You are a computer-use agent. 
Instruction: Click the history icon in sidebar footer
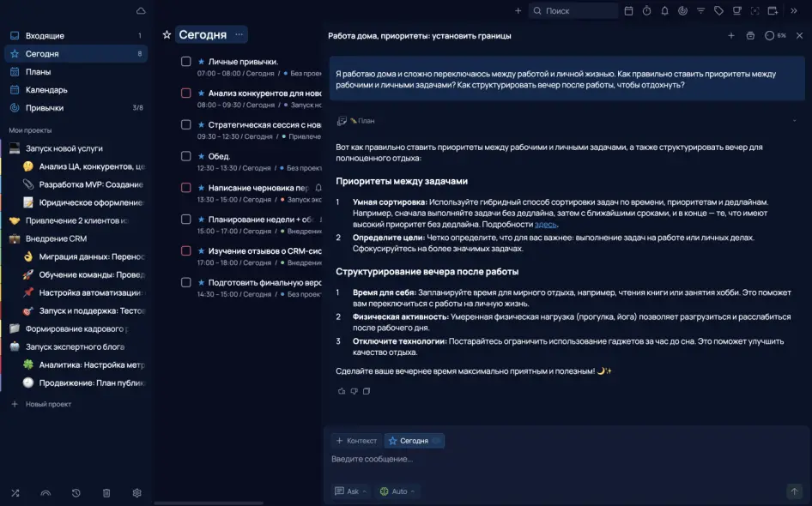tap(76, 493)
